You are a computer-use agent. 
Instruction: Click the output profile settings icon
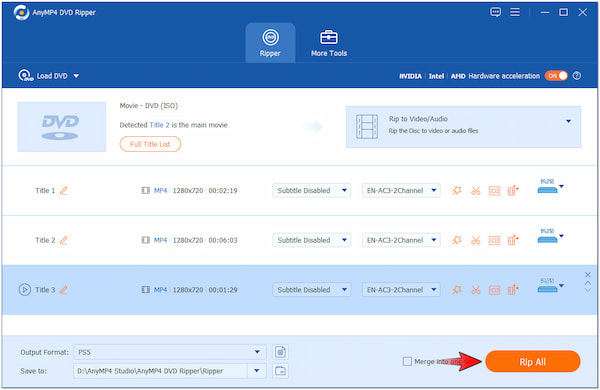(280, 352)
